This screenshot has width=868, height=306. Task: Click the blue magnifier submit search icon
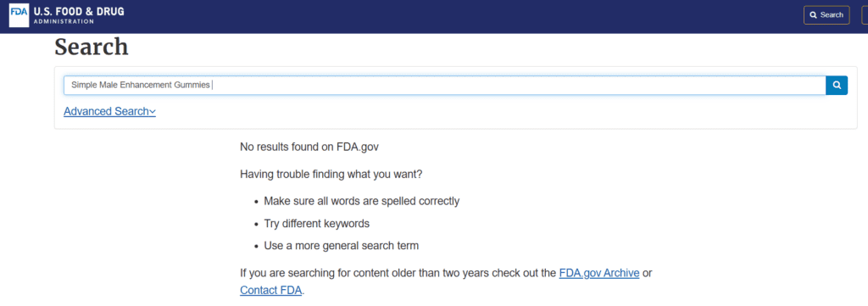tap(837, 86)
